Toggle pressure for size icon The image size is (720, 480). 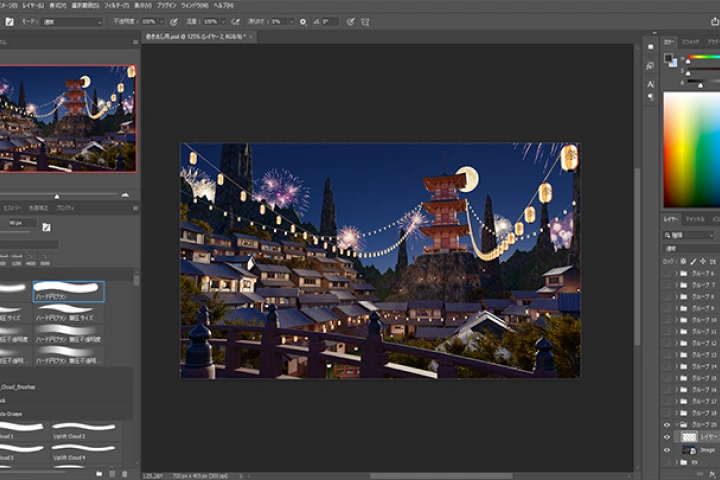point(350,22)
